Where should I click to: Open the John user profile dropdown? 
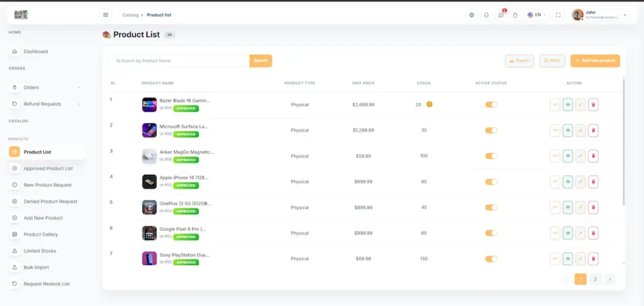[599, 15]
